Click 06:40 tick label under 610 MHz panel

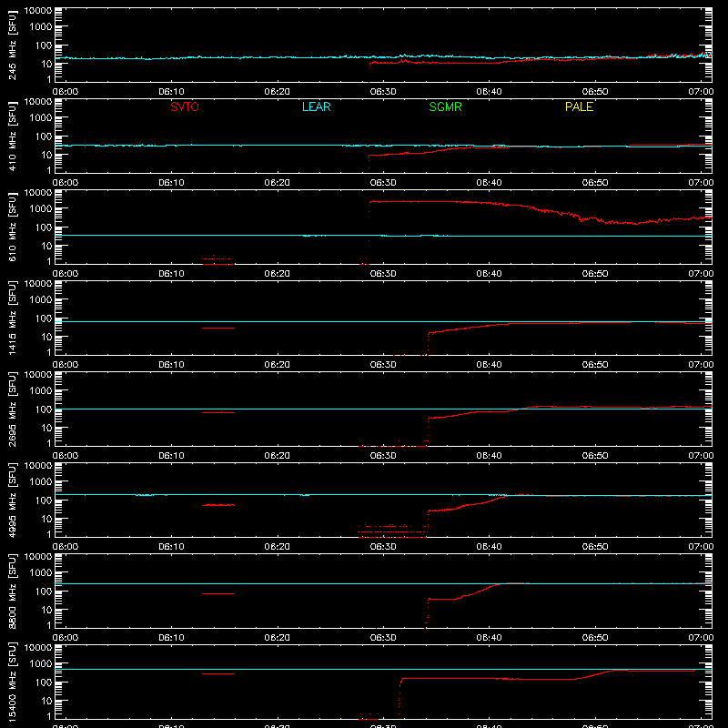489,274
